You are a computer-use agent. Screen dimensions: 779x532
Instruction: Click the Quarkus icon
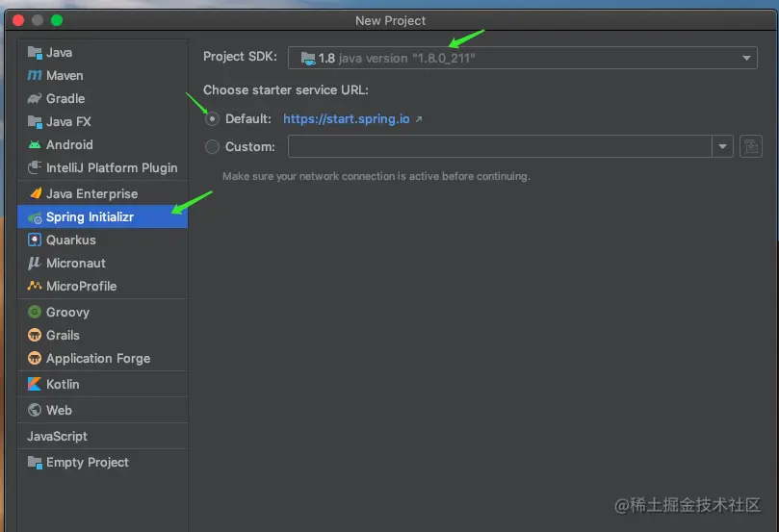pyautogui.click(x=35, y=241)
